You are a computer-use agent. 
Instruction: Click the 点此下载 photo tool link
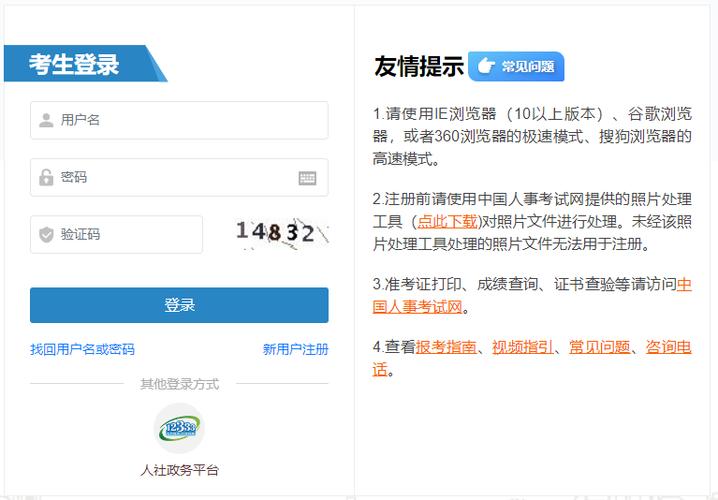(x=447, y=222)
